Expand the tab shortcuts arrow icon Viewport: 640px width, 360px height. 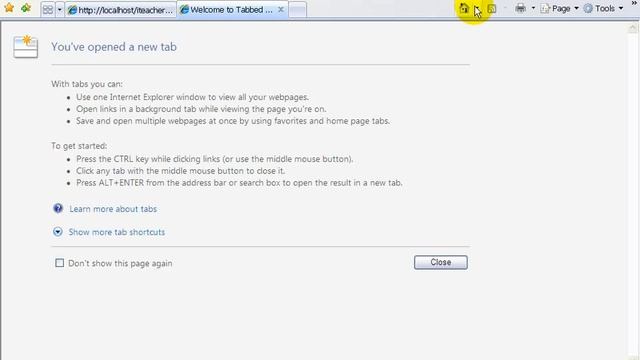pyautogui.click(x=58, y=232)
